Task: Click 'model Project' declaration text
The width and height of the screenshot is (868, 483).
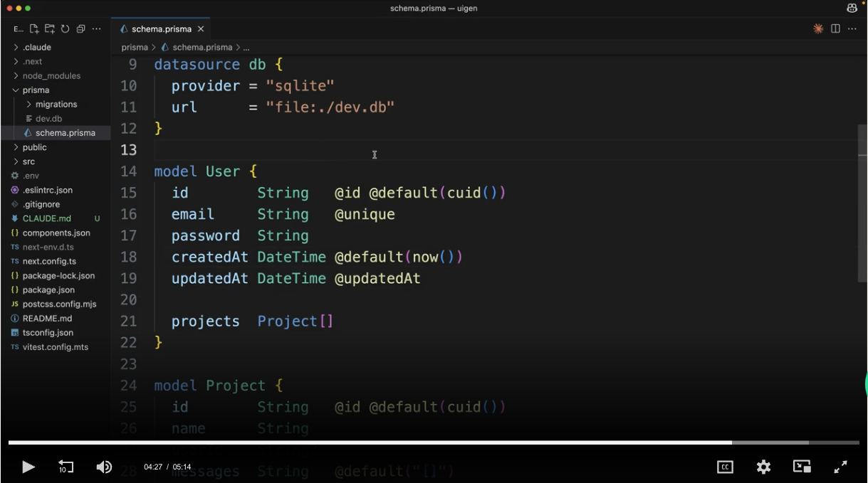Action: coord(210,385)
